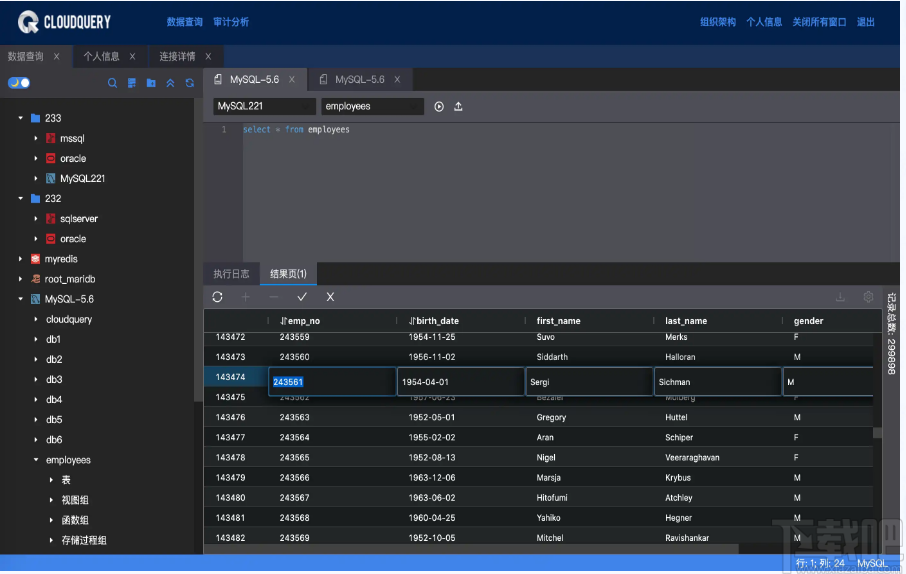Open the MySQL221 connection dropdown
Image resolution: width=906 pixels, height=574 pixels.
point(264,106)
